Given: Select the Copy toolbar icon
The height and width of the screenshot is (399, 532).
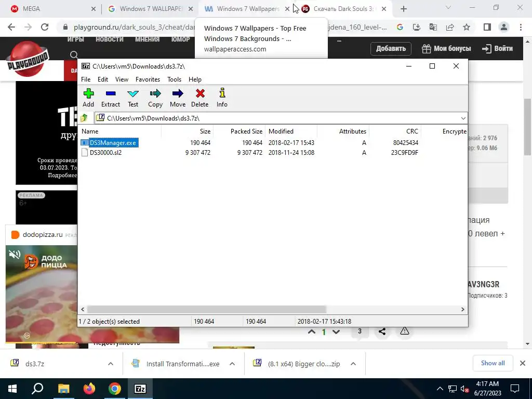Looking at the screenshot, I should pos(155,98).
